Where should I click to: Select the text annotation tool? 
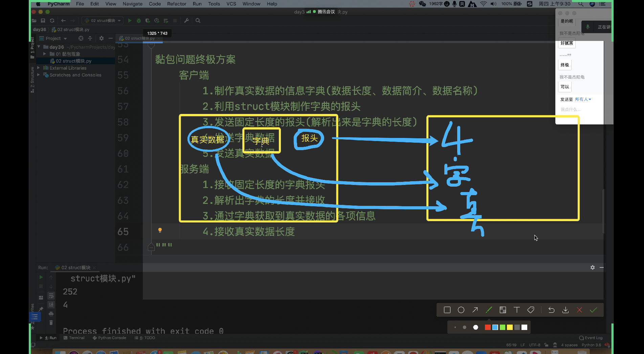[516, 310]
